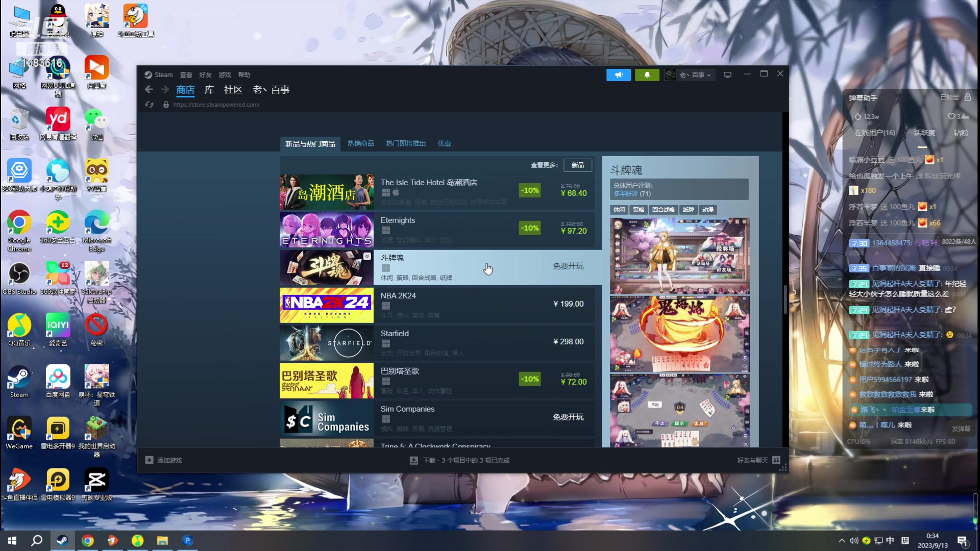Image resolution: width=980 pixels, height=551 pixels.
Task: Click 斗牌魂 screenshot with fiery bowl
Action: pos(679,334)
